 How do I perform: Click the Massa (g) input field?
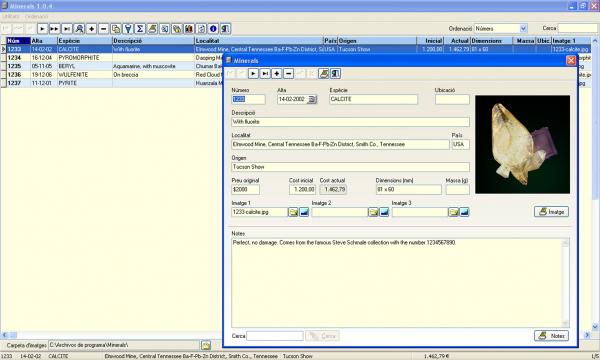tap(457, 190)
